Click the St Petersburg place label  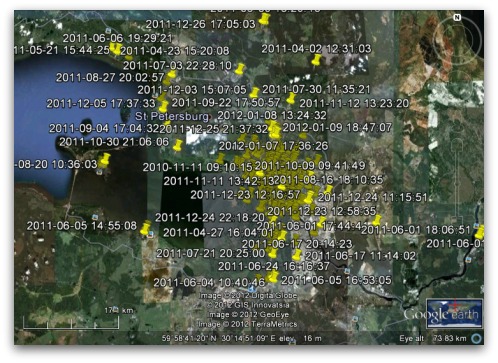point(172,116)
